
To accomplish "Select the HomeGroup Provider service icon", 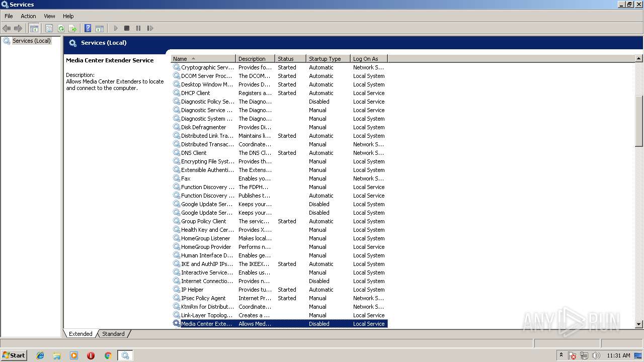I will click(177, 247).
